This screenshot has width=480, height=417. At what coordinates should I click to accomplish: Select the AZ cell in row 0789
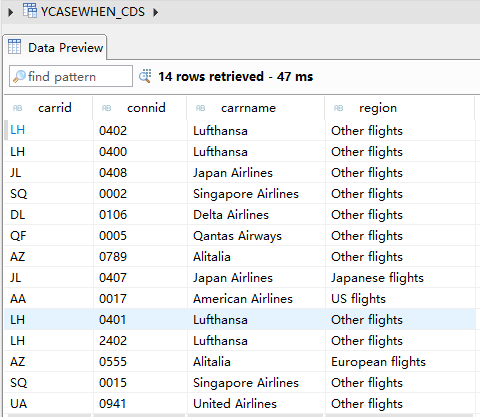(x=49, y=257)
